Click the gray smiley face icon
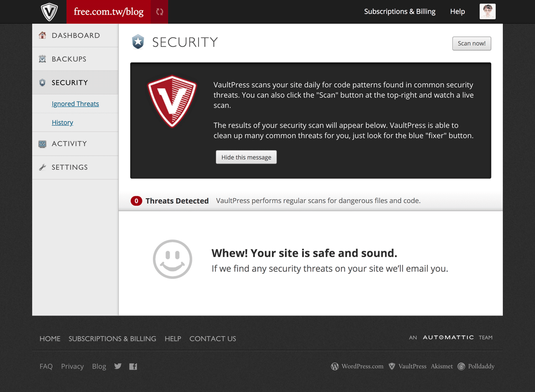The width and height of the screenshot is (535, 392). (172, 259)
